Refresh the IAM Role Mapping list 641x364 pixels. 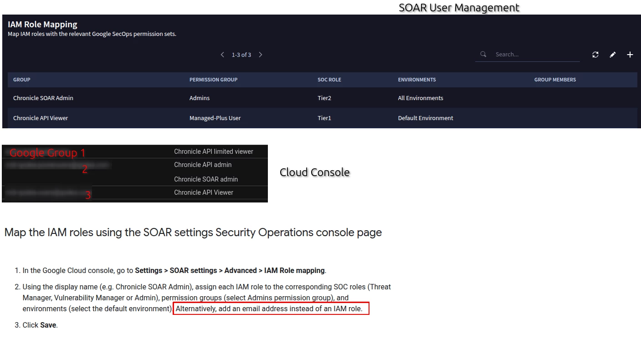tap(595, 55)
